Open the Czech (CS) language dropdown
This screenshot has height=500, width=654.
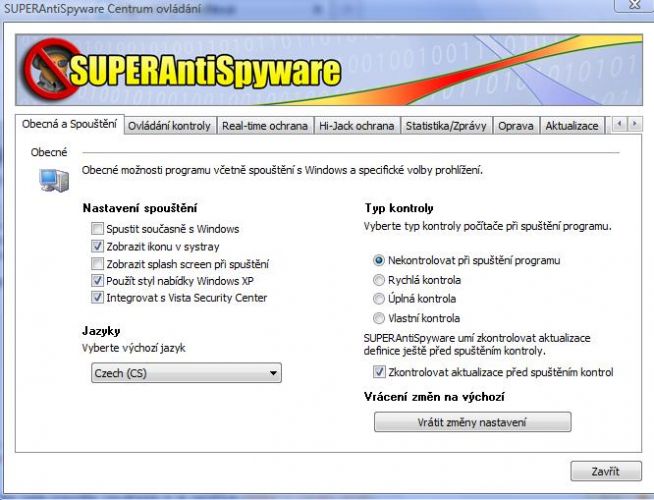186,373
